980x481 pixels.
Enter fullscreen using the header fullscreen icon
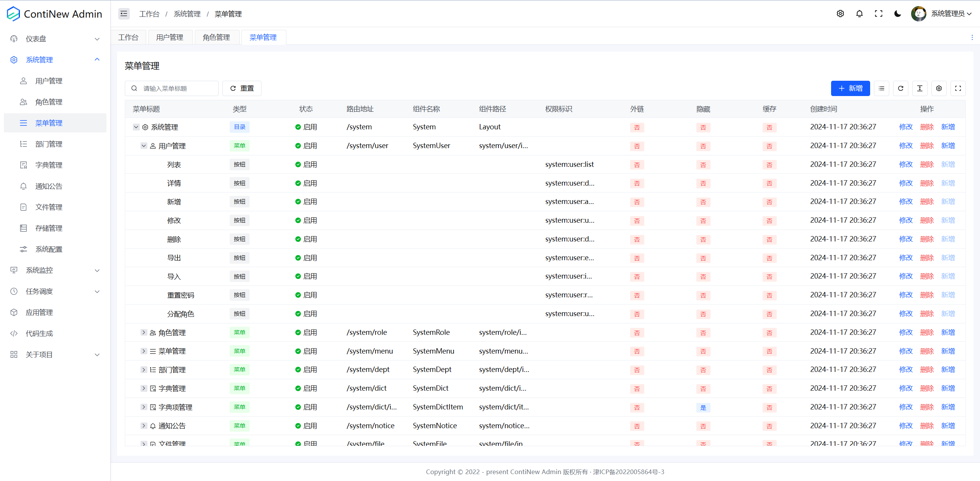click(x=879, y=14)
